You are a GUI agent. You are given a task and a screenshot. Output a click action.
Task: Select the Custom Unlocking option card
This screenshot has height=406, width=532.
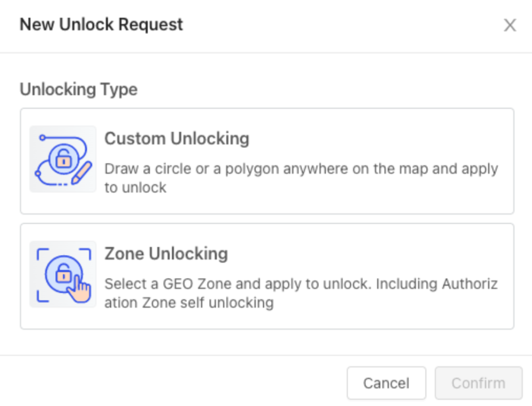[306, 201]
